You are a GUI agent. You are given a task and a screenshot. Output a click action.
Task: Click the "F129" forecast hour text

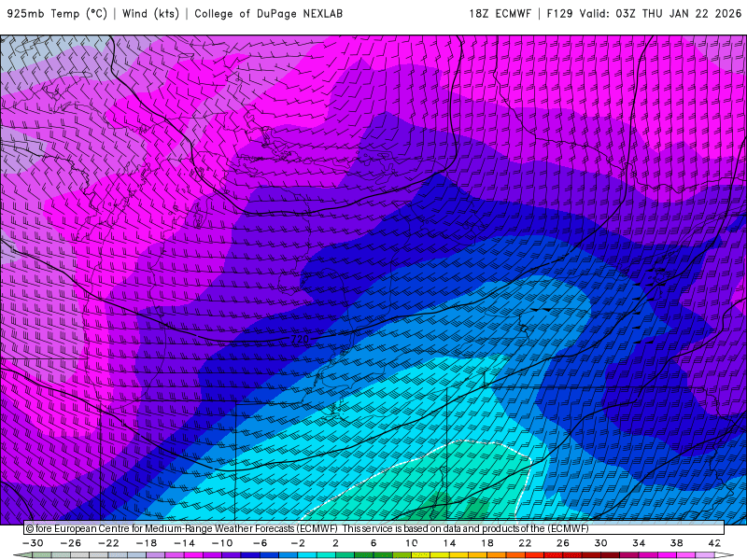coord(559,14)
